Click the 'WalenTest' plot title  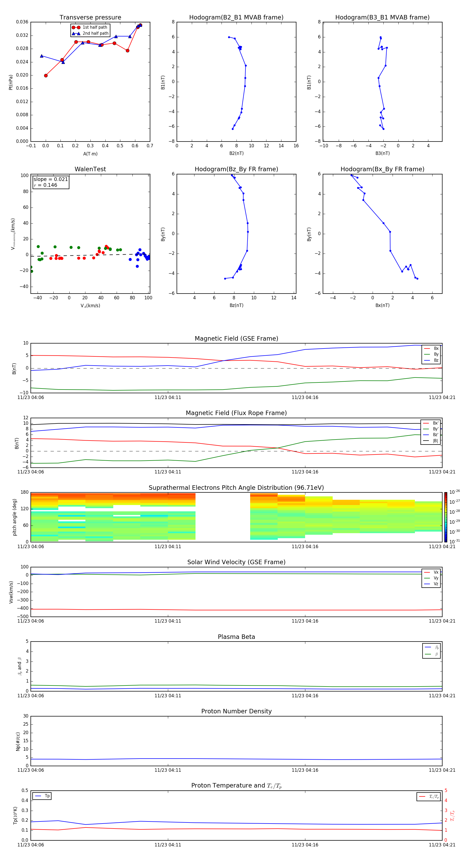tap(90, 169)
